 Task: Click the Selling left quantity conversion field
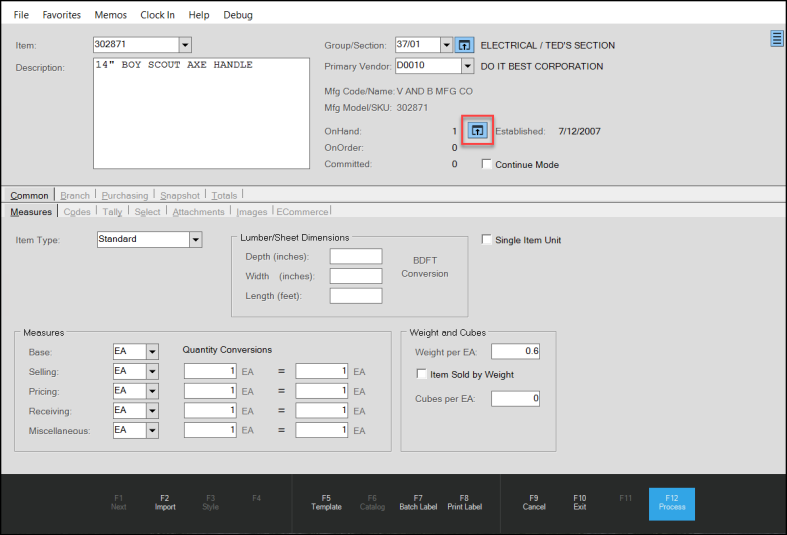[x=210, y=371]
